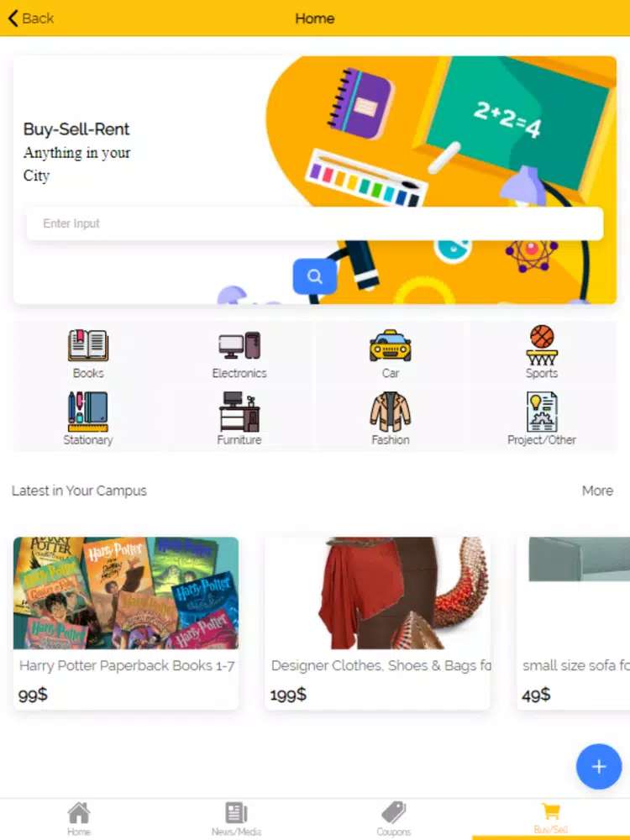Click the More link beside Latest
630x840 pixels.
coord(597,491)
